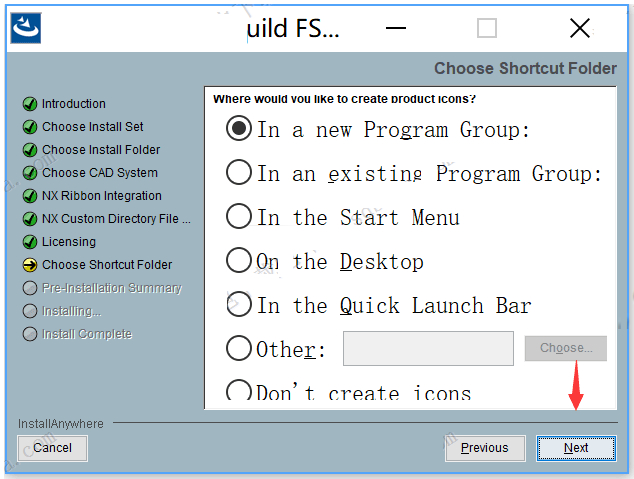This screenshot has height=479, width=634.
Task: Select In an existing Program Group radio button
Action: 239,173
